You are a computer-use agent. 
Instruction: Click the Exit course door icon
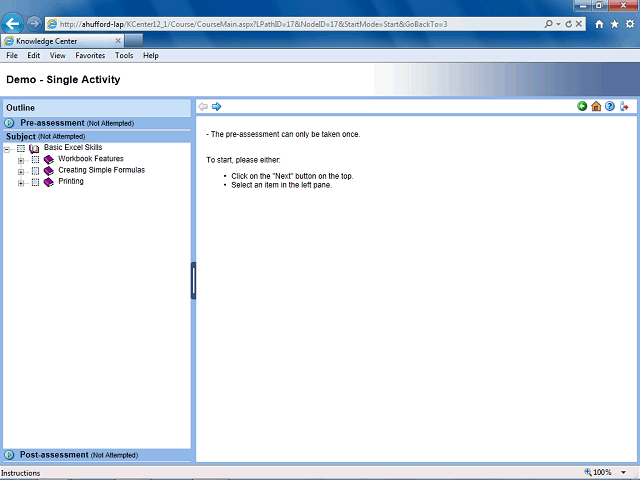coord(624,107)
